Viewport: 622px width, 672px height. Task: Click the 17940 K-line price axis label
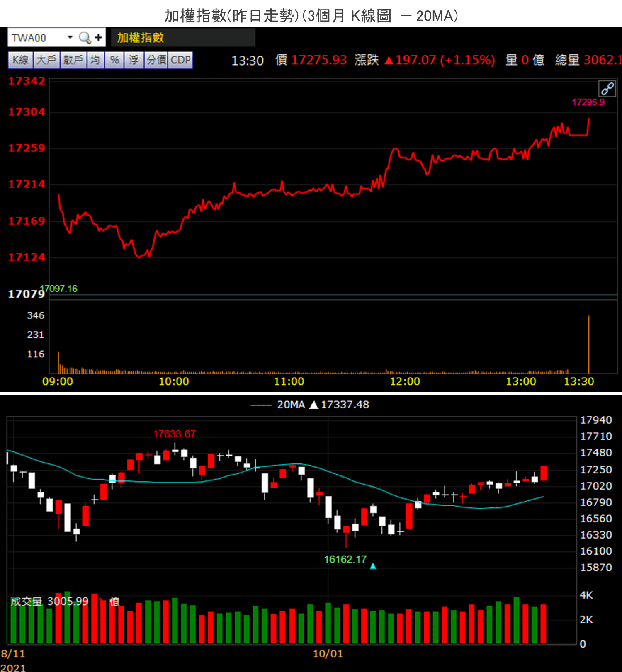[x=596, y=420]
